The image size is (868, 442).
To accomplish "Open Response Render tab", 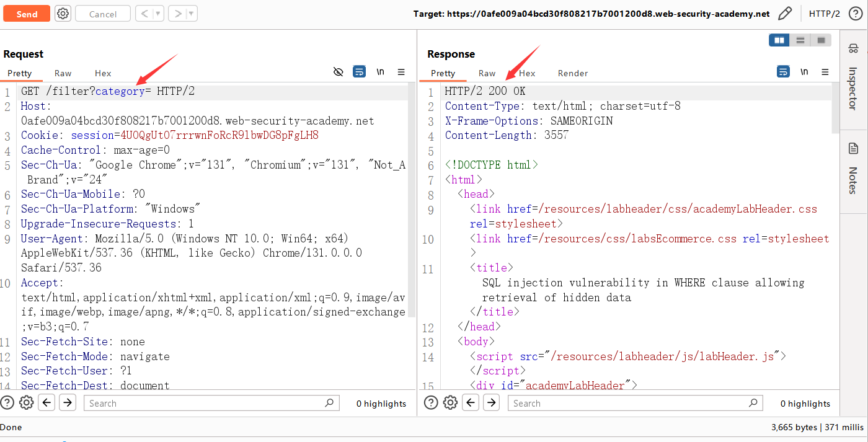I will point(573,73).
